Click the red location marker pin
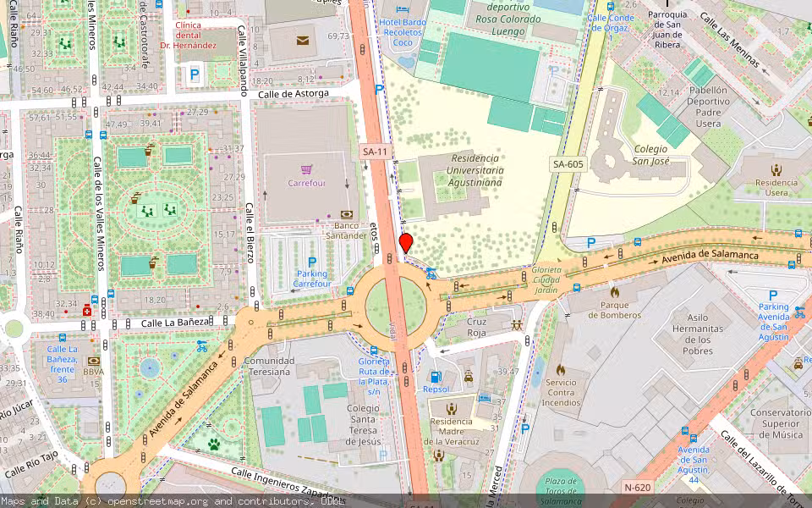 [x=406, y=242]
